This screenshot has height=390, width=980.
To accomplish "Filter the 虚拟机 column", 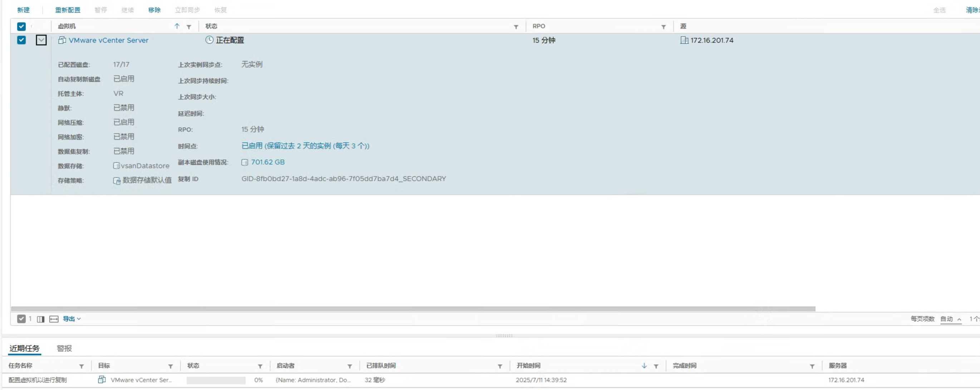I will pos(189,26).
